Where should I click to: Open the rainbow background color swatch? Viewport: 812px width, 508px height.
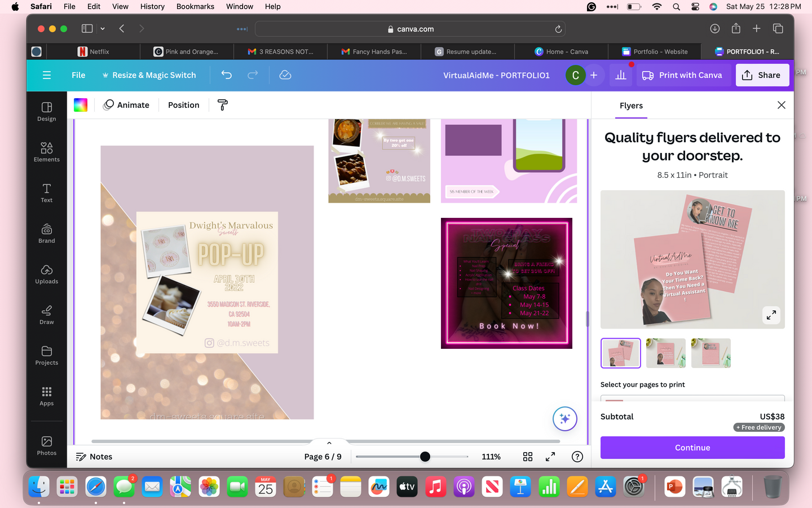pyautogui.click(x=81, y=105)
